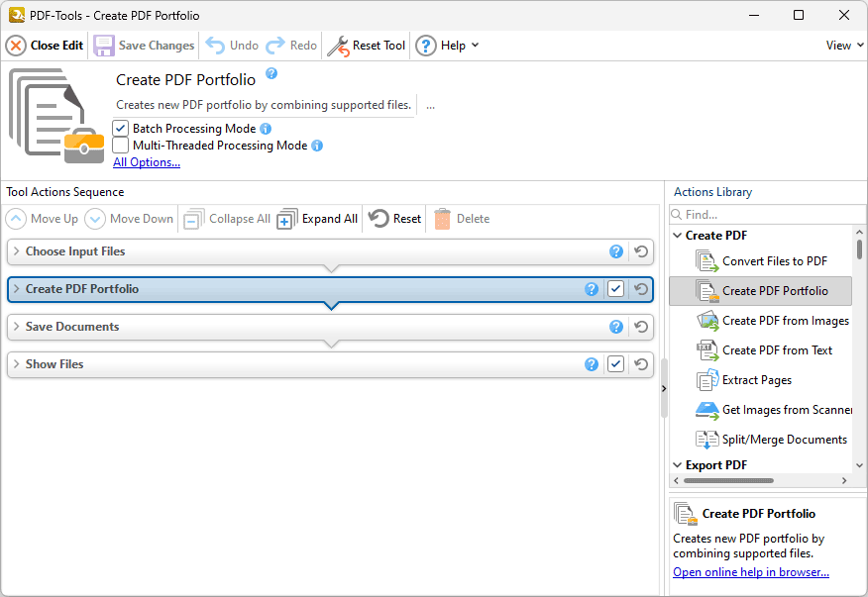This screenshot has height=597, width=868.
Task: Click Reset Tool in the toolbar
Action: pos(366,46)
